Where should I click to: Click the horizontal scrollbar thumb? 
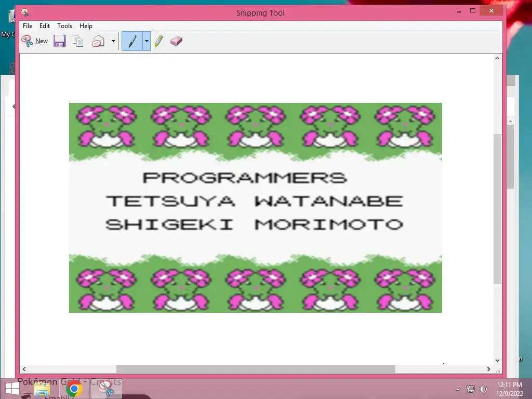pos(256,369)
